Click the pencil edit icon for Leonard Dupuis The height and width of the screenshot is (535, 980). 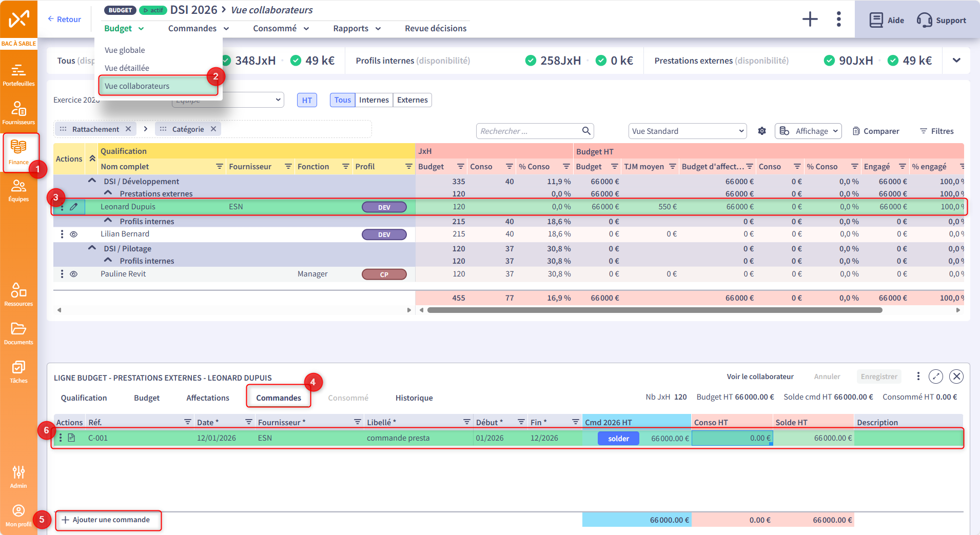[x=74, y=207]
